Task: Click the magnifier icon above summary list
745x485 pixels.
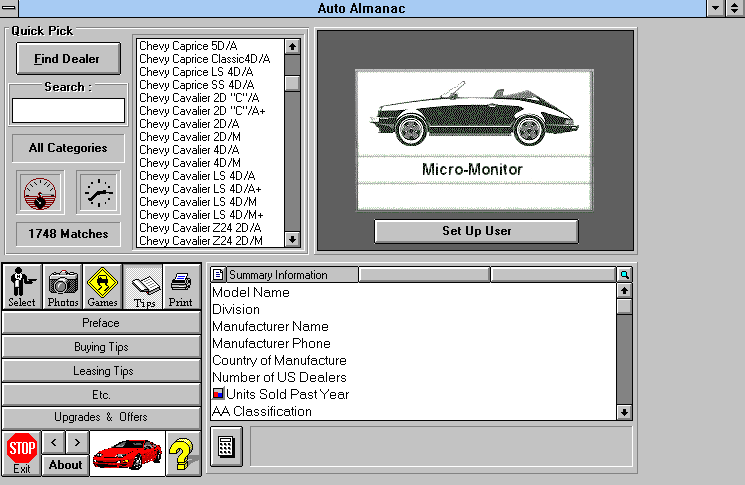Action: [x=624, y=274]
